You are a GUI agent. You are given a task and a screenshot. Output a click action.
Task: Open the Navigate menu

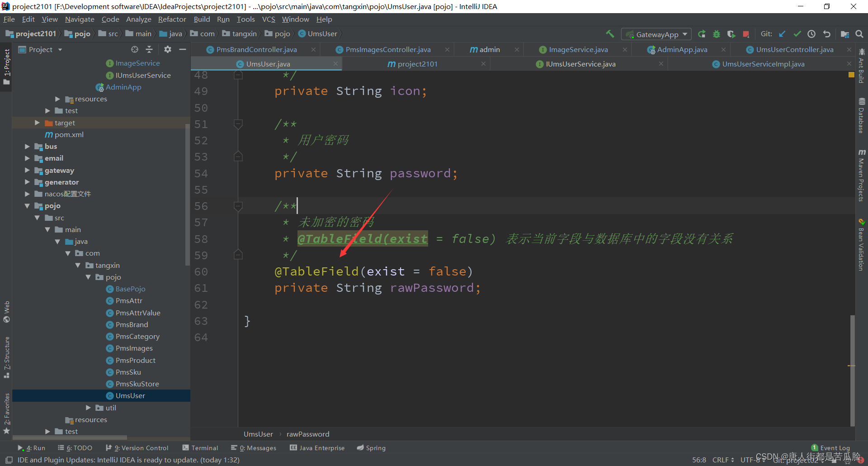[x=80, y=19]
